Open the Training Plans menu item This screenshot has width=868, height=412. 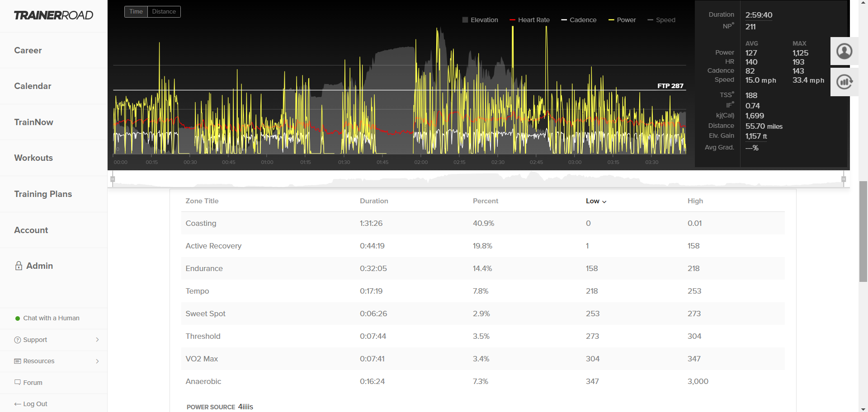point(43,194)
